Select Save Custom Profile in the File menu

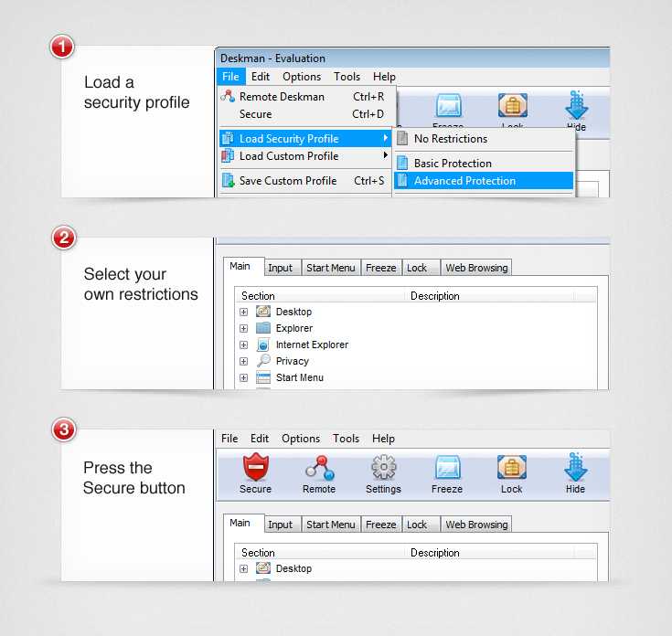click(305, 181)
